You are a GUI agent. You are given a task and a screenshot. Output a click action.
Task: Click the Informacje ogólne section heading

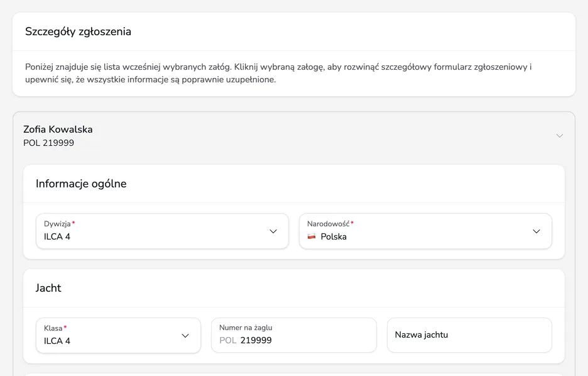(x=81, y=184)
